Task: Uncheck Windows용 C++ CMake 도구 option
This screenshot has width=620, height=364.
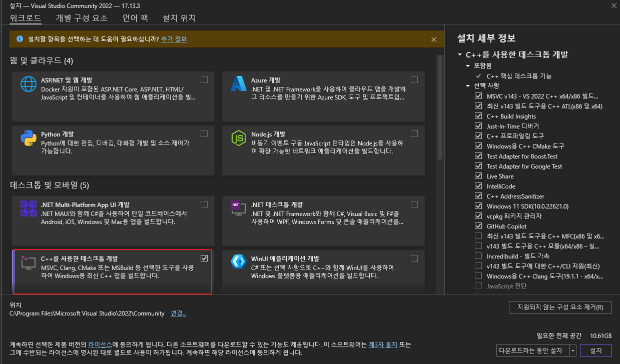Action: coord(478,146)
